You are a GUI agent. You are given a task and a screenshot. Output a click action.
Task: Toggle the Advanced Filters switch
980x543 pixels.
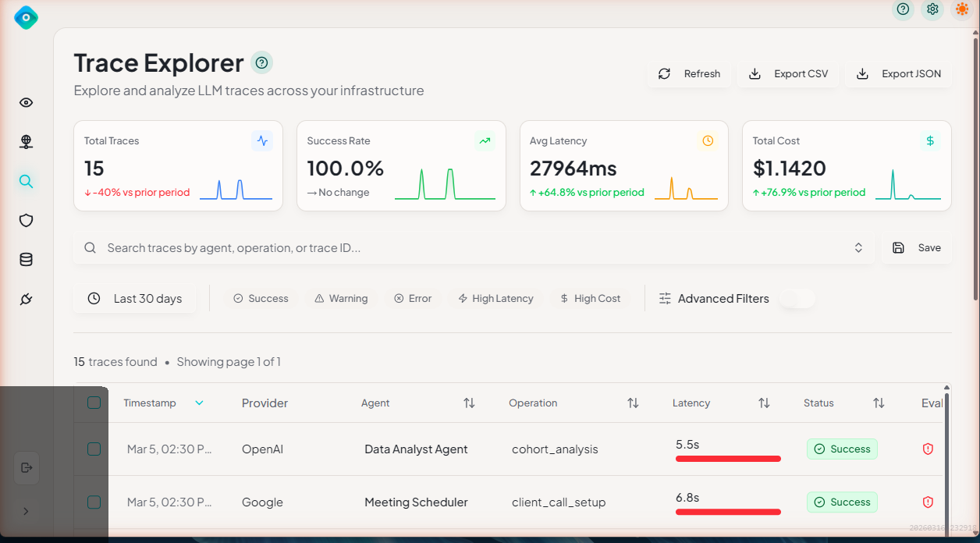797,299
